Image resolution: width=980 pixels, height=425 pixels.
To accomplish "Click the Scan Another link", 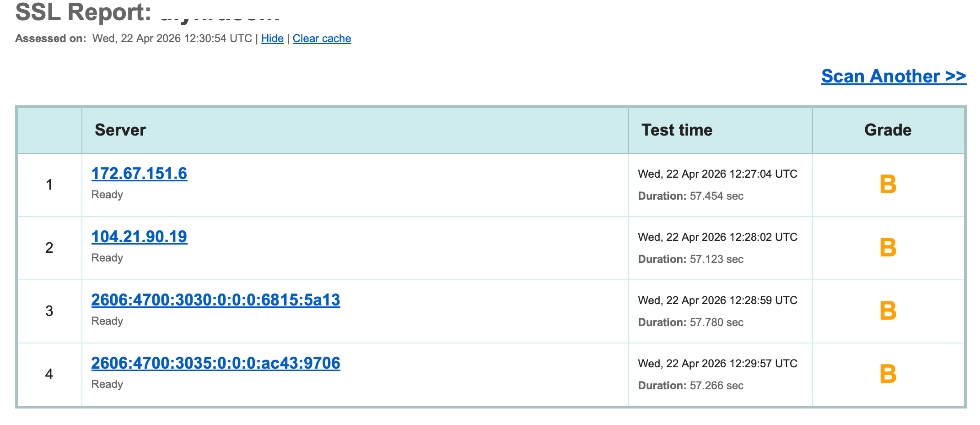I will point(893,76).
